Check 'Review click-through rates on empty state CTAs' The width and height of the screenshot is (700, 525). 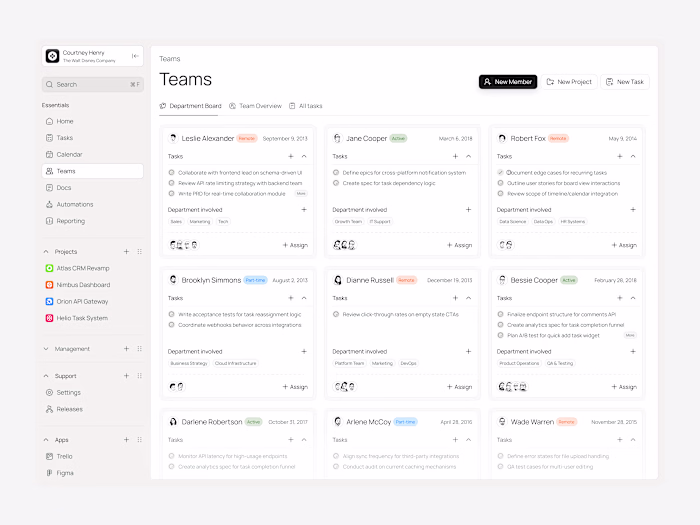[x=336, y=314]
